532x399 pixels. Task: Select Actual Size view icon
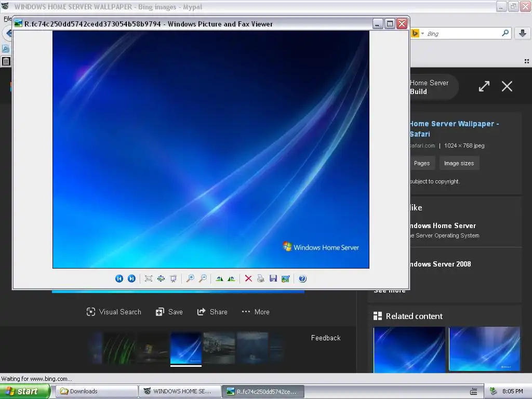pos(161,278)
